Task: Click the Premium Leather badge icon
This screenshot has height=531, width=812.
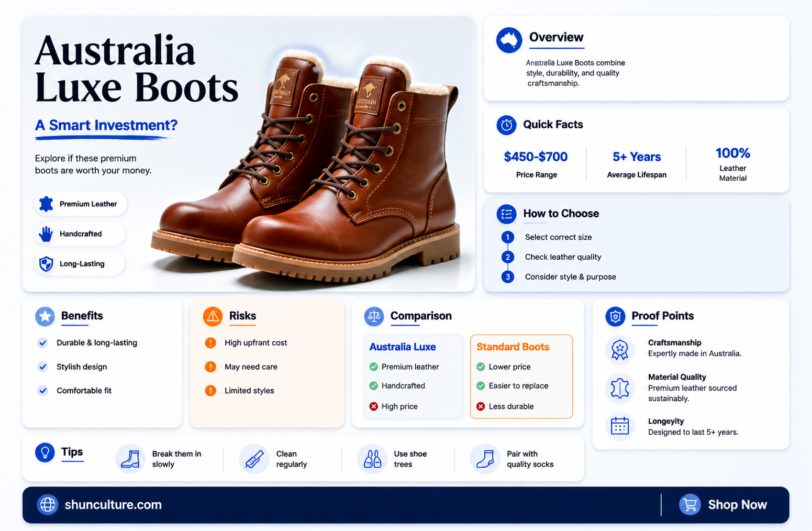Action: click(46, 204)
